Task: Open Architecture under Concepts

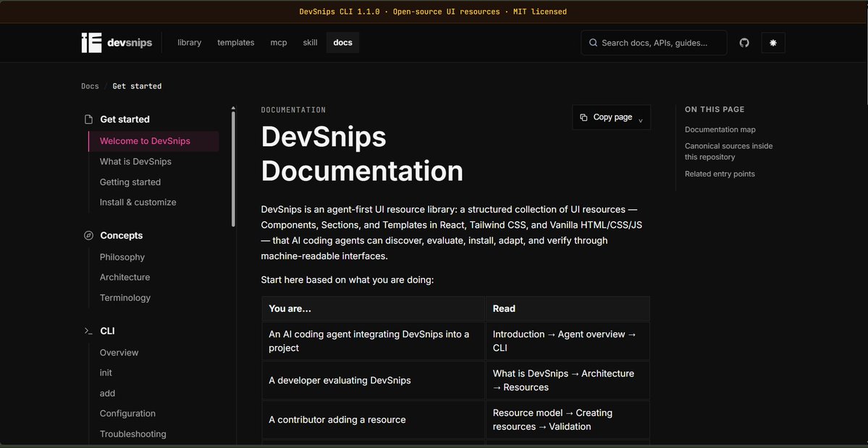Action: (x=125, y=277)
